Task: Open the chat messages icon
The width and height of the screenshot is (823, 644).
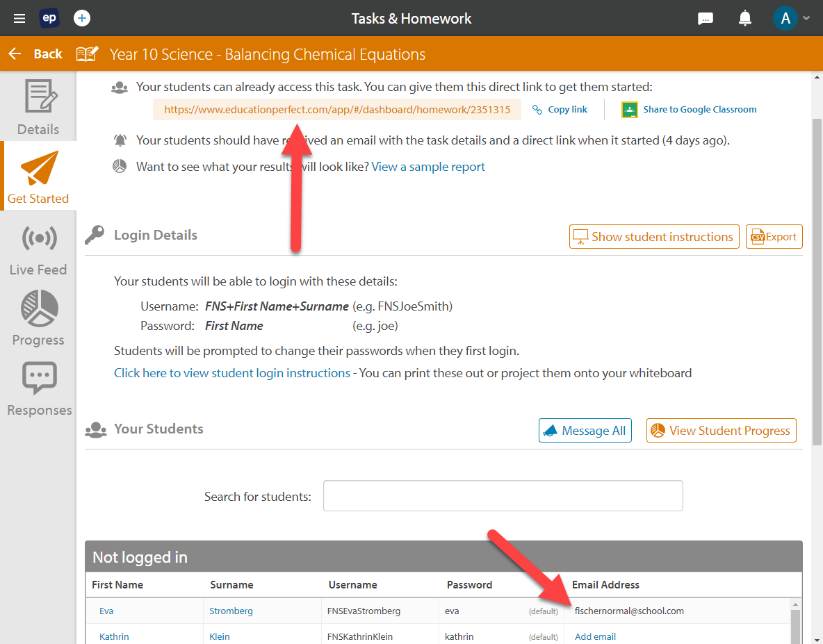Action: pyautogui.click(x=706, y=19)
